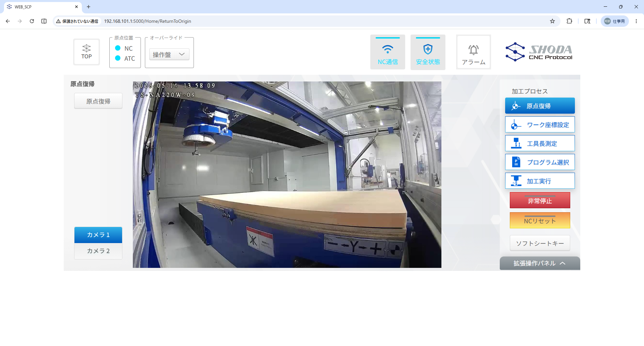Click the TOP home icon button

click(x=87, y=52)
